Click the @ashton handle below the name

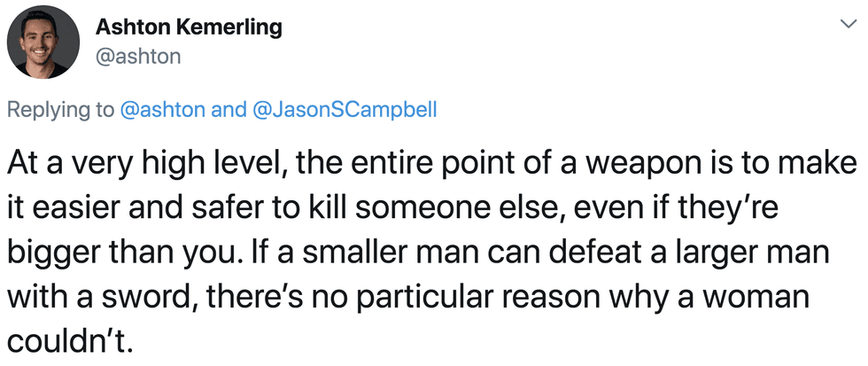137,56
